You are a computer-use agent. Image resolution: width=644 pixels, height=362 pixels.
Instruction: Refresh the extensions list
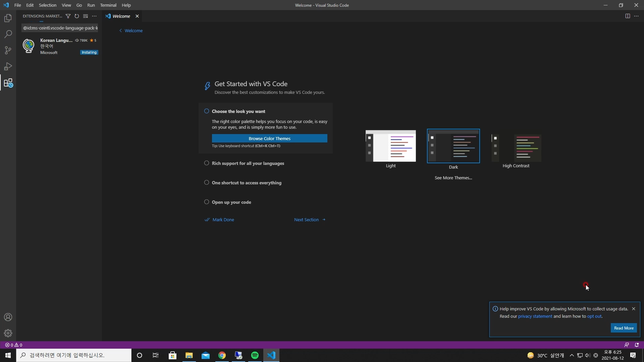pyautogui.click(x=77, y=16)
